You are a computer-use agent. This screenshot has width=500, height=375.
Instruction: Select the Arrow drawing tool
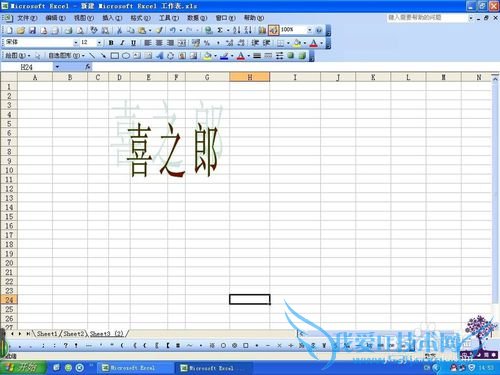pos(103,56)
